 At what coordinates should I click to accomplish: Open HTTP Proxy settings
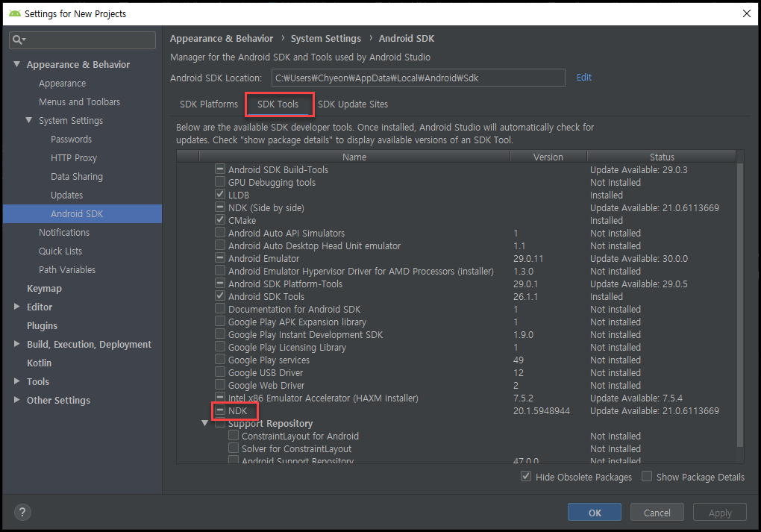tap(74, 157)
